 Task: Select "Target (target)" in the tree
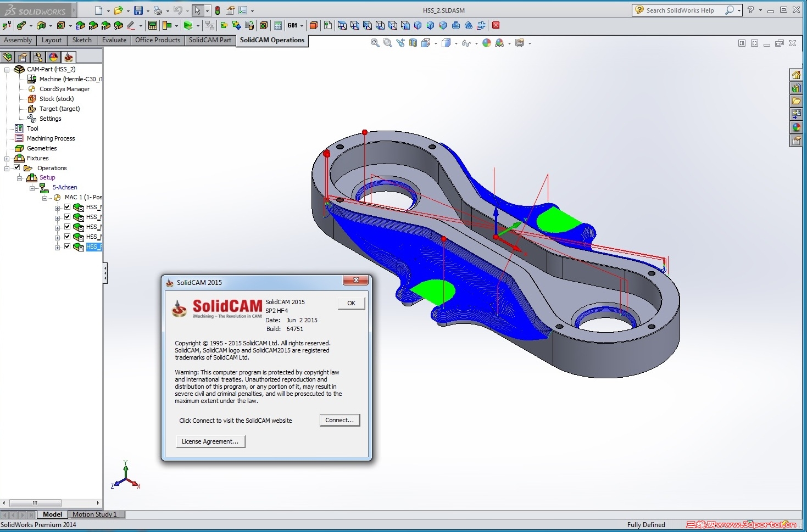[x=59, y=109]
